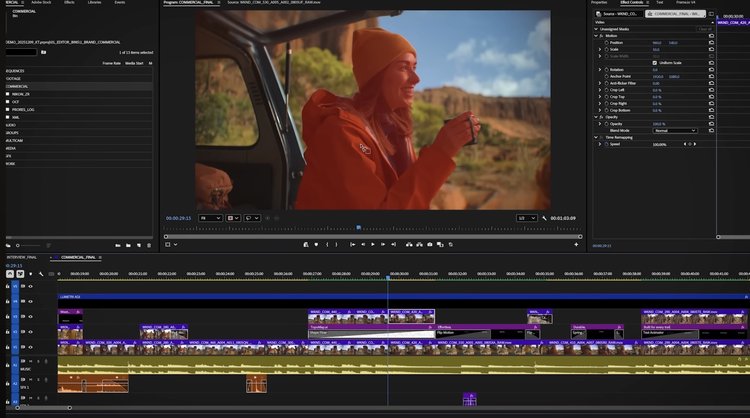The image size is (750, 418).
Task: Solo the SFX 1 audio track A2
Action: 38,380
